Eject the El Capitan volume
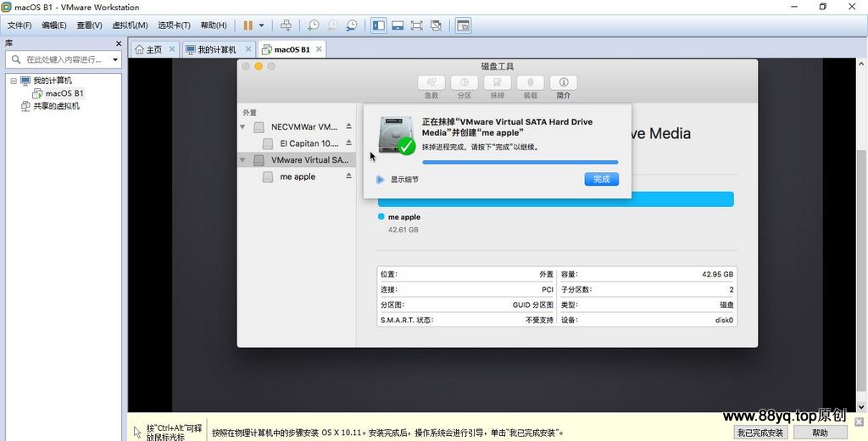 point(348,143)
